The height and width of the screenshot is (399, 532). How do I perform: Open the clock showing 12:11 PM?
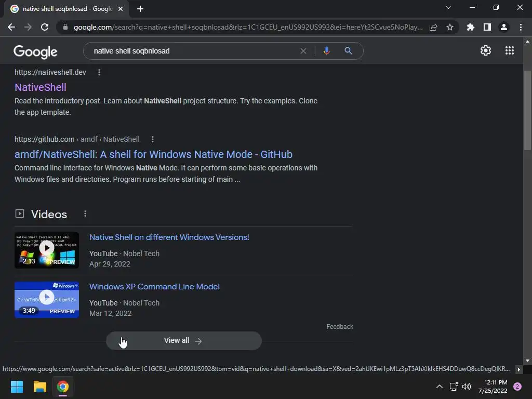coord(493,387)
